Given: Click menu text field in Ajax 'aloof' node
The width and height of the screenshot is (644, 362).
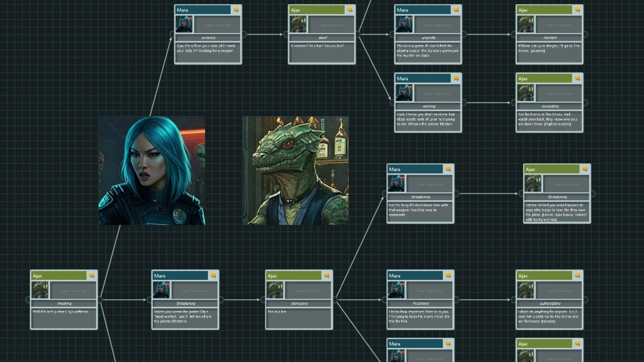Looking at the screenshot, I should point(331,25).
